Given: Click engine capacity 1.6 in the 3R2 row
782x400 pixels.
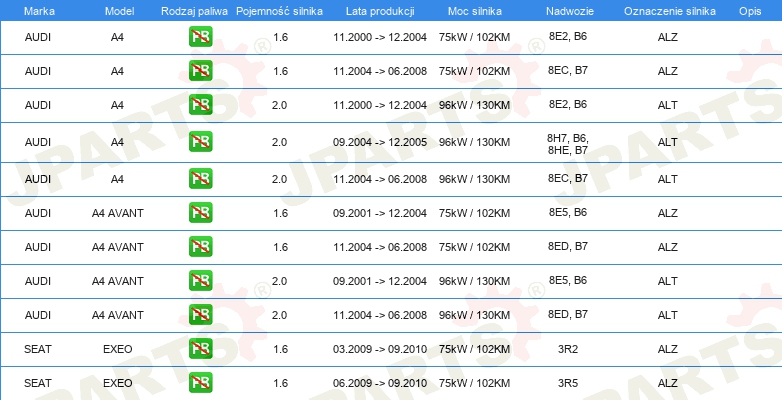Looking at the screenshot, I should tap(281, 349).
